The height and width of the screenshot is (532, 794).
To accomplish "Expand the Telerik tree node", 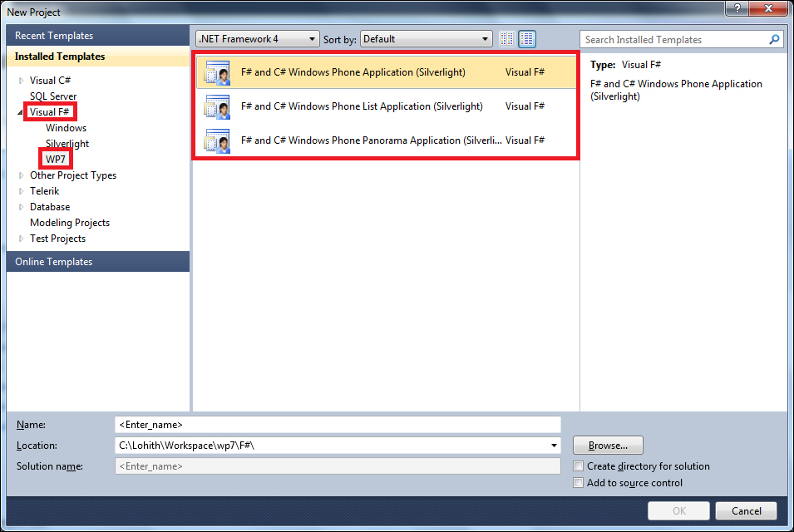I will 21,191.
